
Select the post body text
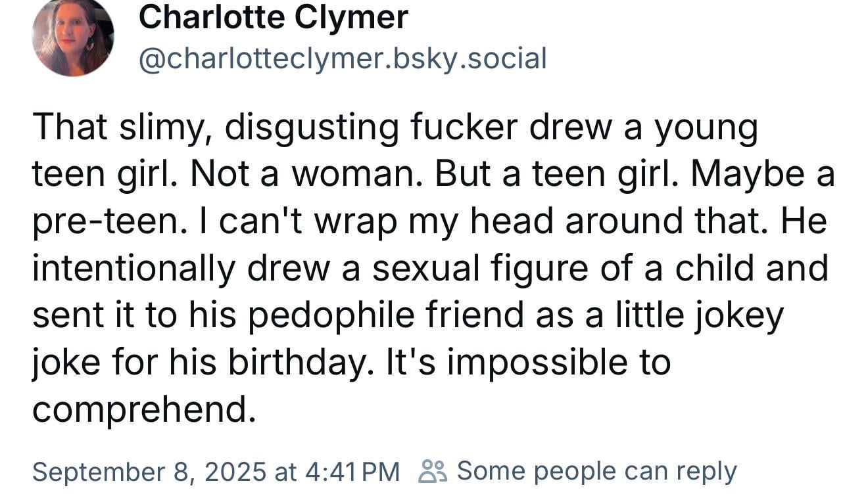[433, 269]
